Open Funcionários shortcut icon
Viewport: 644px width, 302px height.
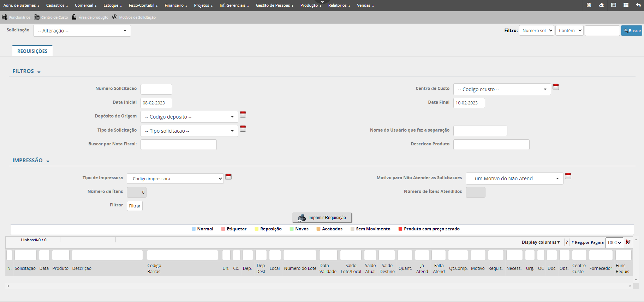tap(5, 17)
